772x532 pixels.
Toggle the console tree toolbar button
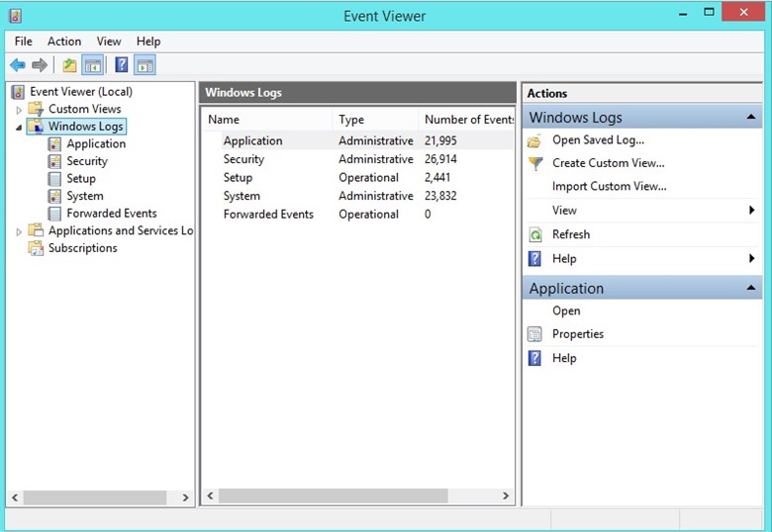(x=93, y=65)
